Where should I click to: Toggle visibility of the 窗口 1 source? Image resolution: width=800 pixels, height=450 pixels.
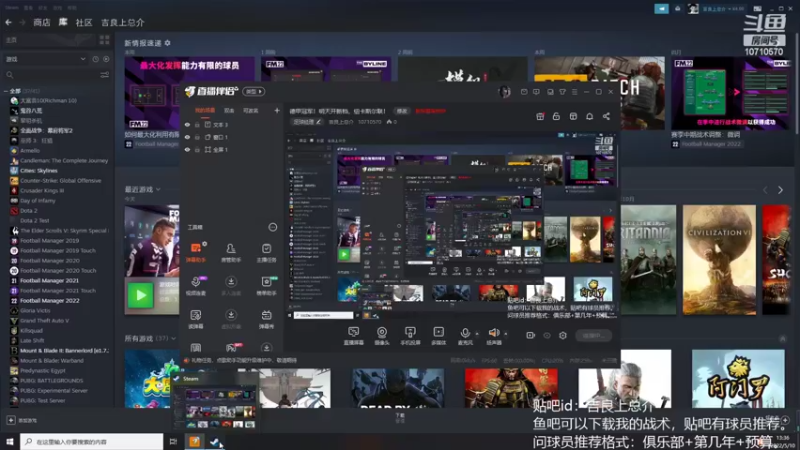(x=187, y=137)
